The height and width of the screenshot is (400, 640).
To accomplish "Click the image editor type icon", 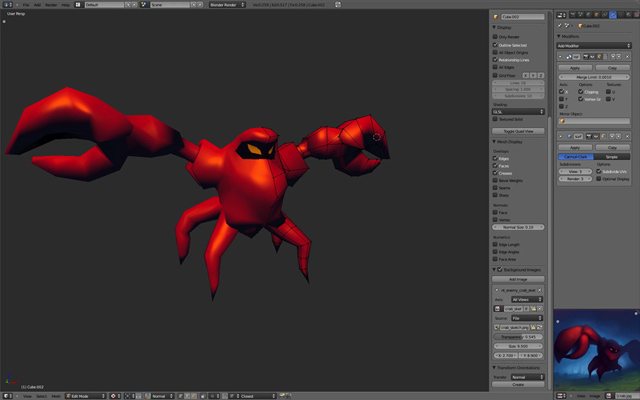I will 560,395.
